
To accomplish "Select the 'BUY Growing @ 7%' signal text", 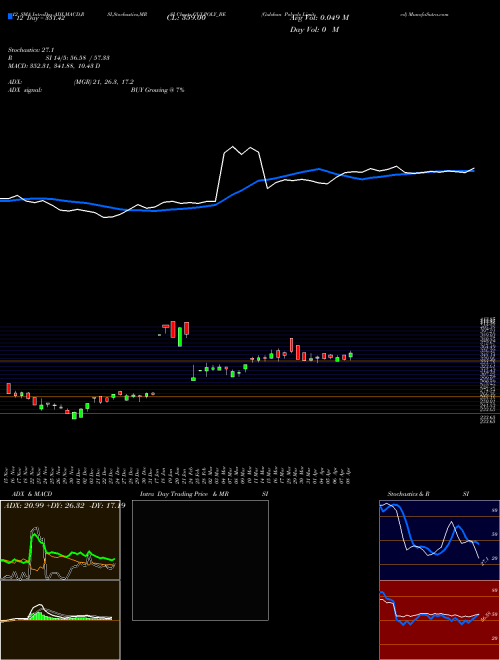I will [157, 90].
